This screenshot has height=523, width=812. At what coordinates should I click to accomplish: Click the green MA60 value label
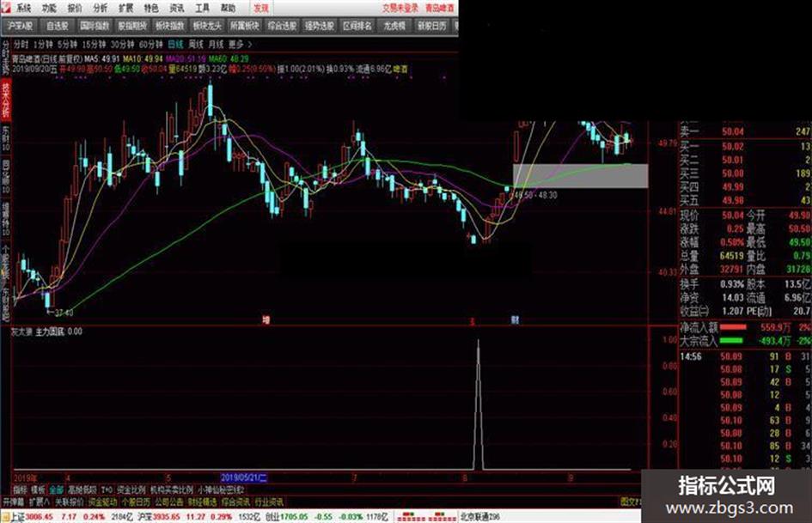click(229, 59)
